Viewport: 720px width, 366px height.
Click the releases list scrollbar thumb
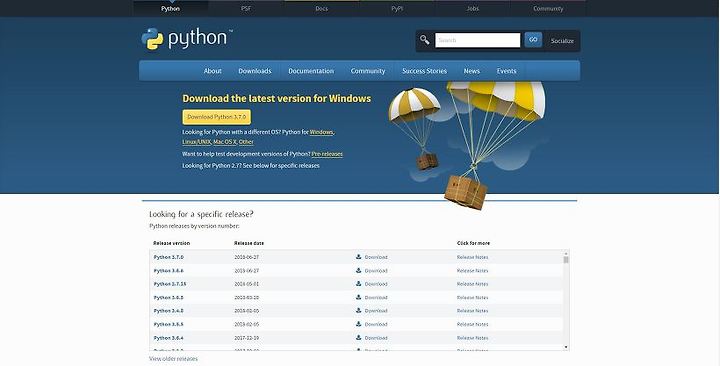pos(566,260)
